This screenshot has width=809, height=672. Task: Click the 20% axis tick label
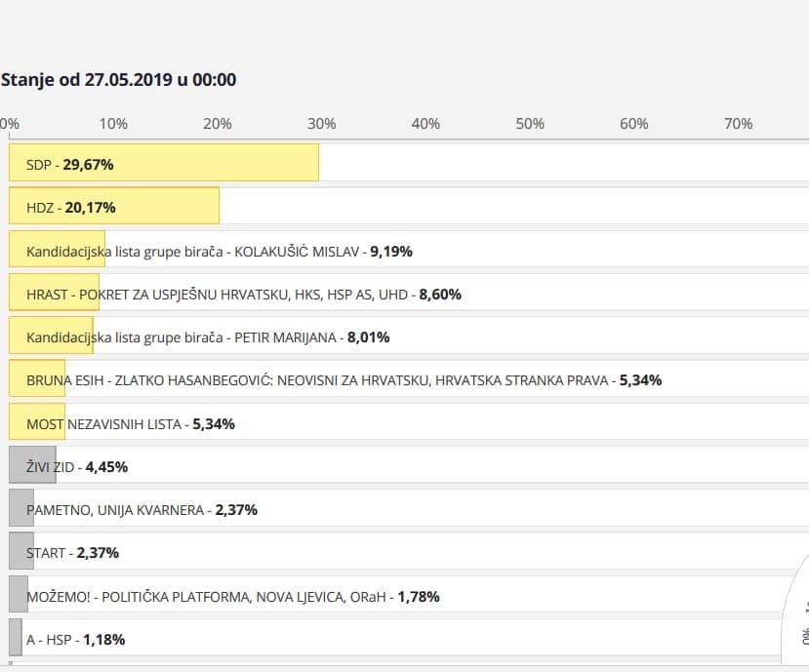click(x=218, y=124)
